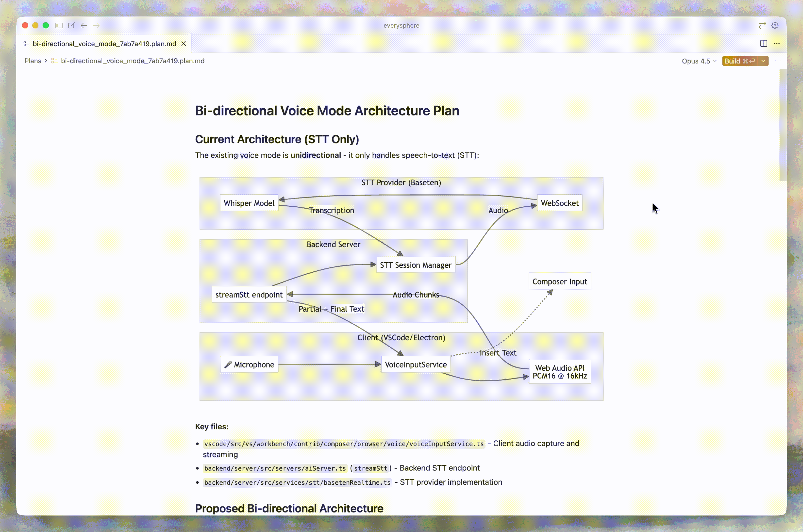Image resolution: width=803 pixels, height=532 pixels.
Task: Open the tab bar more actions ellipsis
Action: point(777,43)
